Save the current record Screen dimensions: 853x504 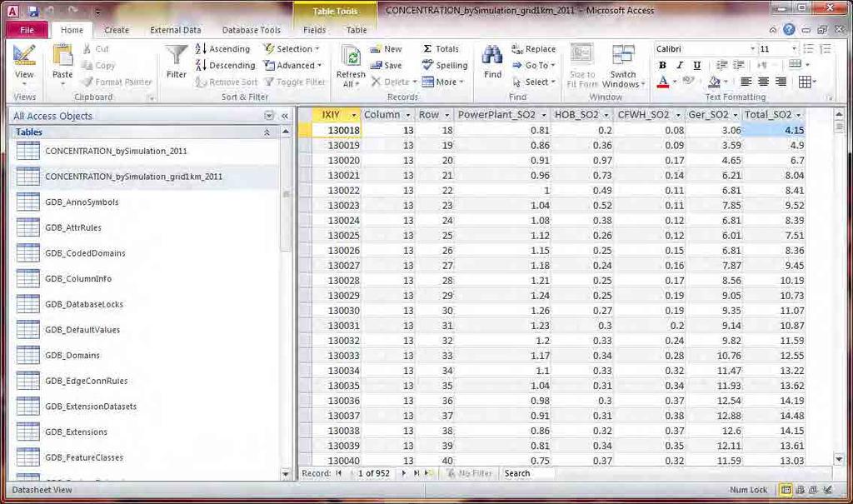386,65
